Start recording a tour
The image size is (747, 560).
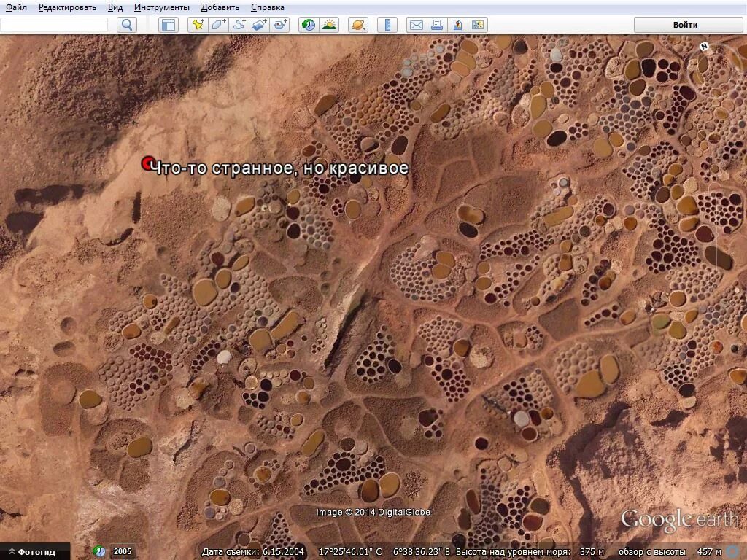(x=279, y=25)
